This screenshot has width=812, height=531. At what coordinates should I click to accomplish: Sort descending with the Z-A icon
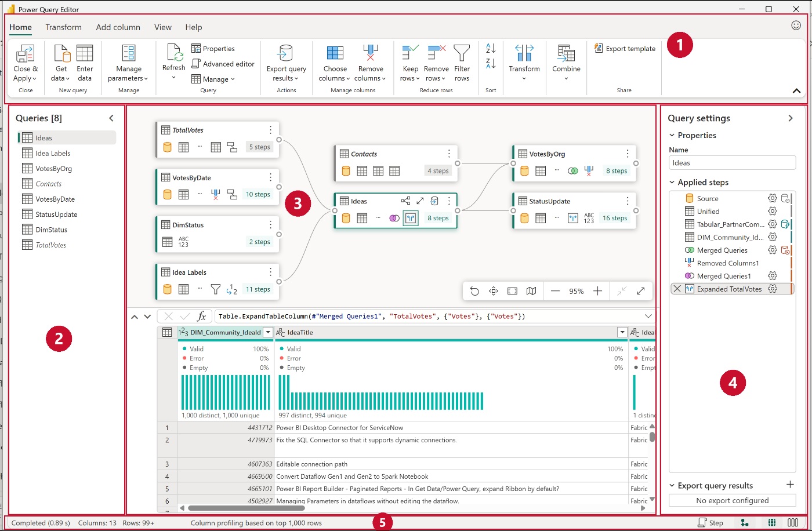point(491,63)
